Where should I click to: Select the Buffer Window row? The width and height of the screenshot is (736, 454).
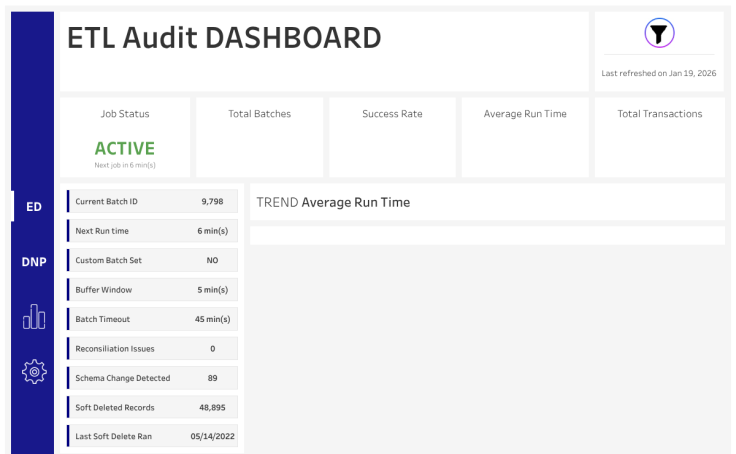(152, 290)
